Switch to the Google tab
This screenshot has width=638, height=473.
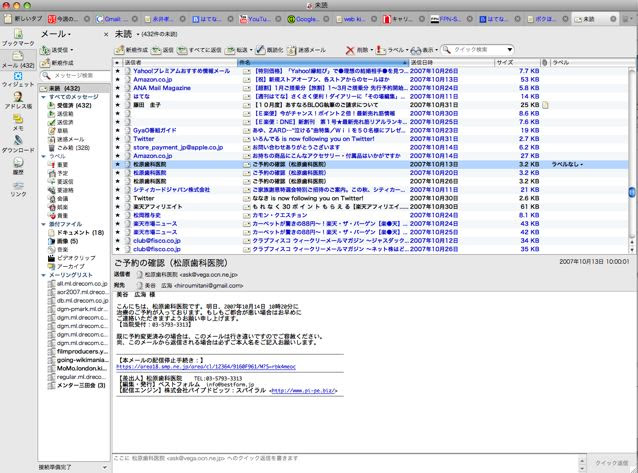tap(309, 19)
